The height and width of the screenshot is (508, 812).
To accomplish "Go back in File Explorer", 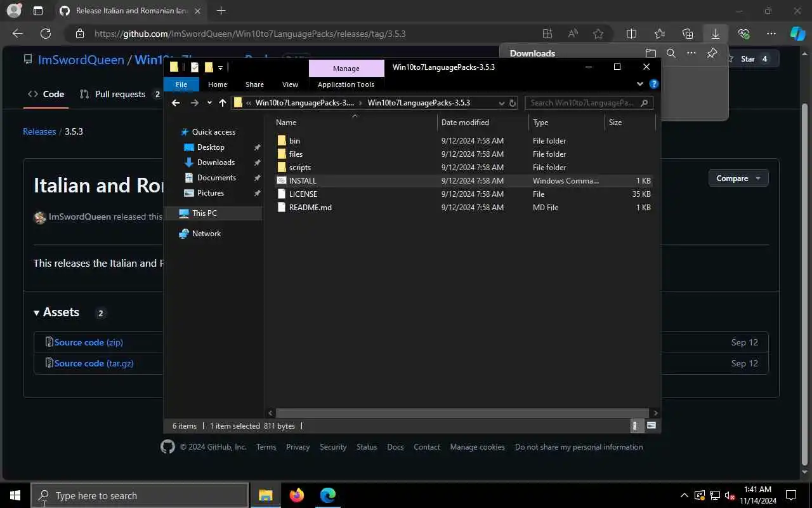I will tap(176, 103).
